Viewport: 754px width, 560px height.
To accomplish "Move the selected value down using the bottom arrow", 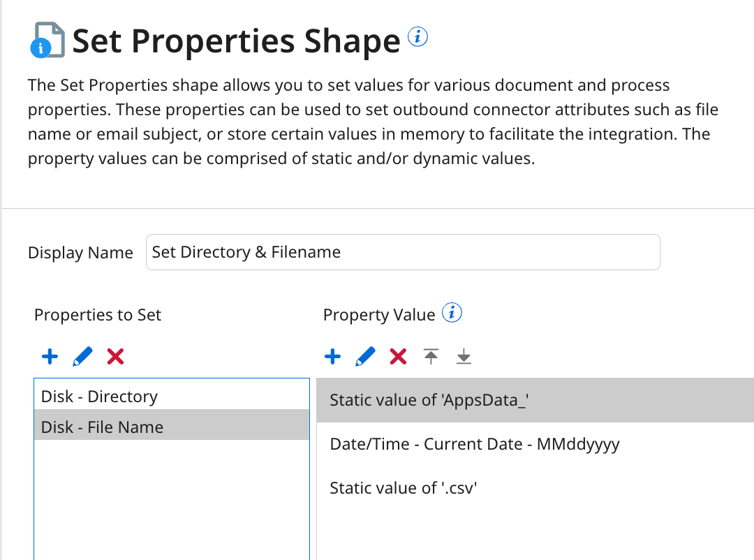I will click(x=464, y=357).
